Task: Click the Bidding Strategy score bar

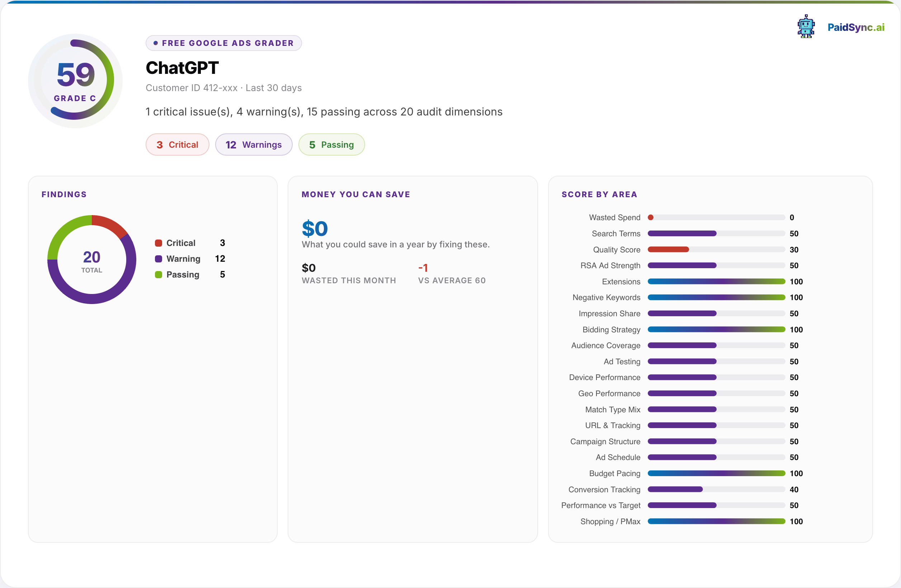Action: click(716, 329)
